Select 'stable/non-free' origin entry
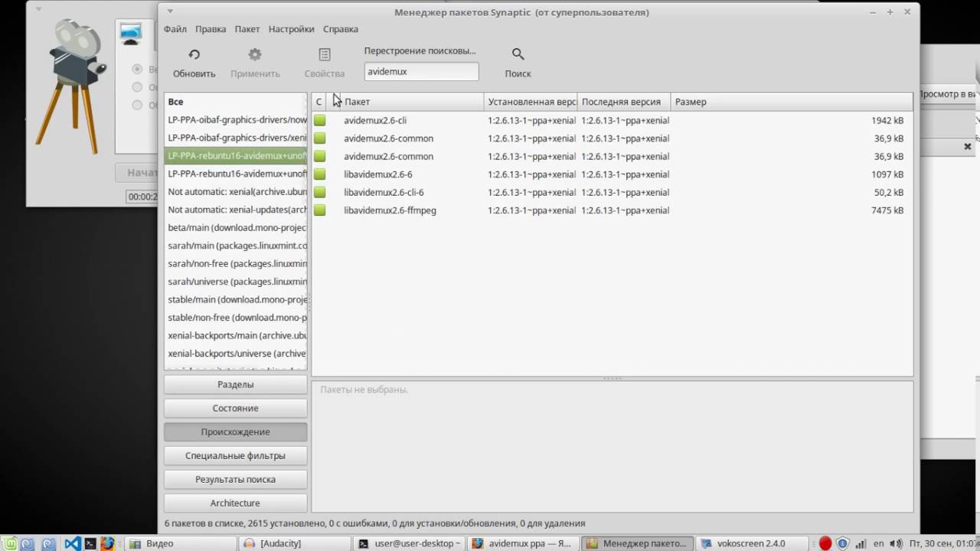Screen dimensions: 980x551 pyautogui.click(x=235, y=318)
